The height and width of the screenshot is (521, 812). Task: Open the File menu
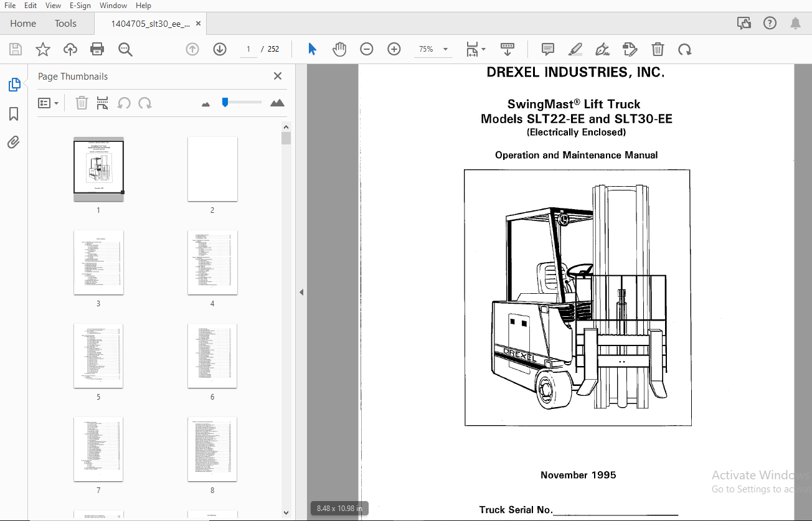point(10,6)
